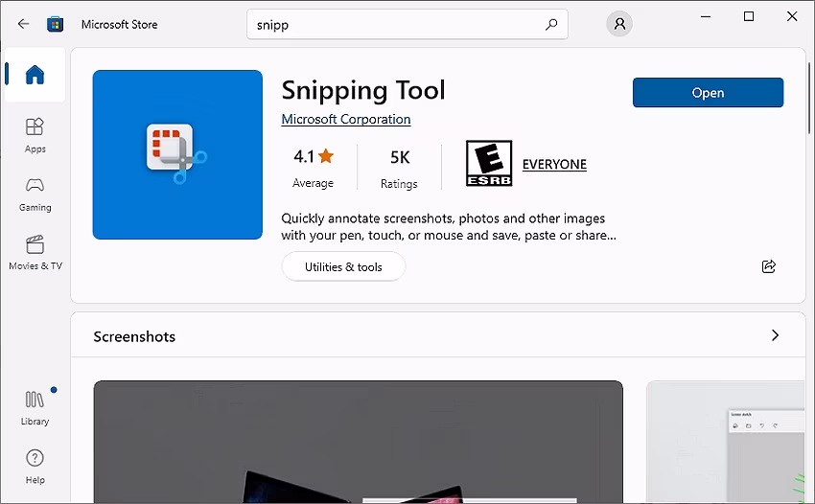Open the Microsoft Corporation publisher link

(345, 119)
